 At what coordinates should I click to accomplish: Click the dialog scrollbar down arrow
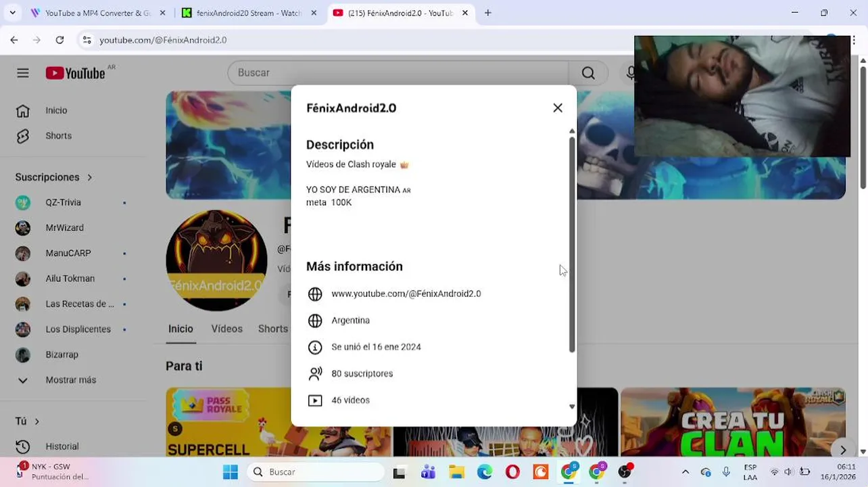[572, 407]
